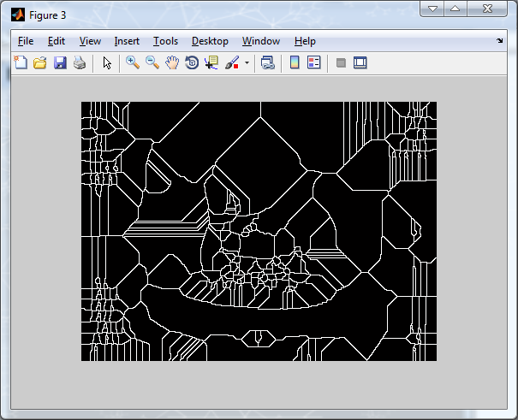
Task: Click Show Plot Tools and Dock Figure
Action: point(360,62)
